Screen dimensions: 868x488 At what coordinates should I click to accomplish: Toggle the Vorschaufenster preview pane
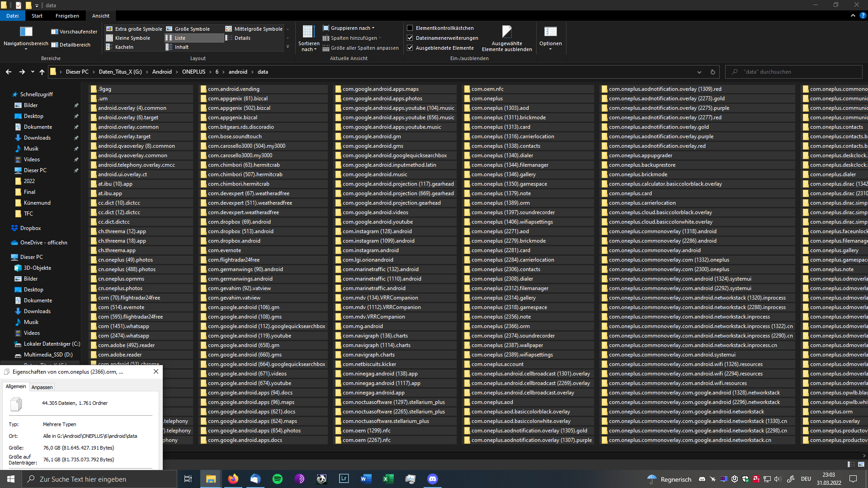pyautogui.click(x=74, y=32)
